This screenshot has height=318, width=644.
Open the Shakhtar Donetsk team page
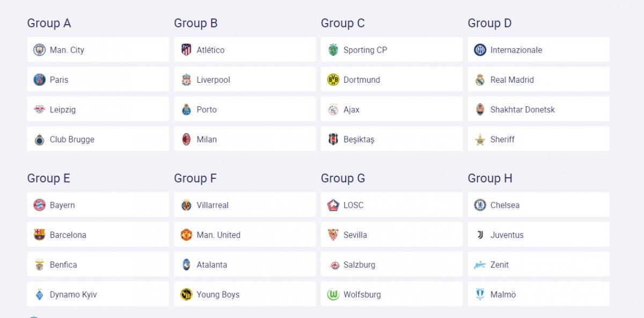pyautogui.click(x=522, y=110)
